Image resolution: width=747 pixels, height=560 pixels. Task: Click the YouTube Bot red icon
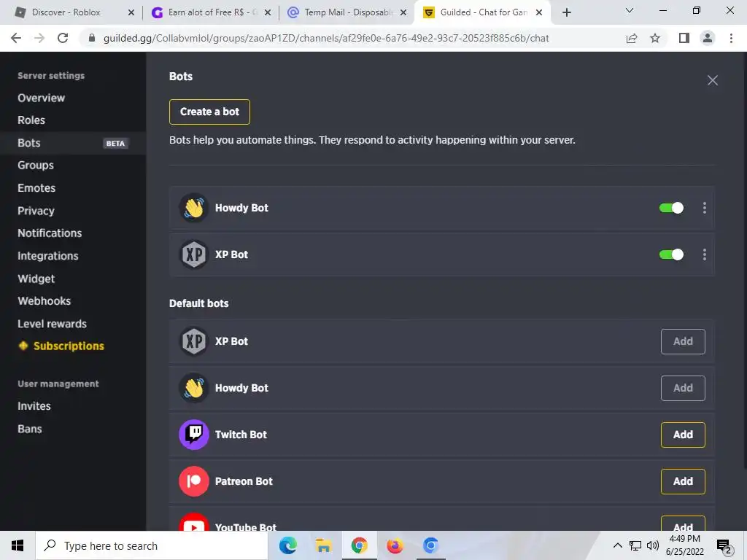point(194,522)
